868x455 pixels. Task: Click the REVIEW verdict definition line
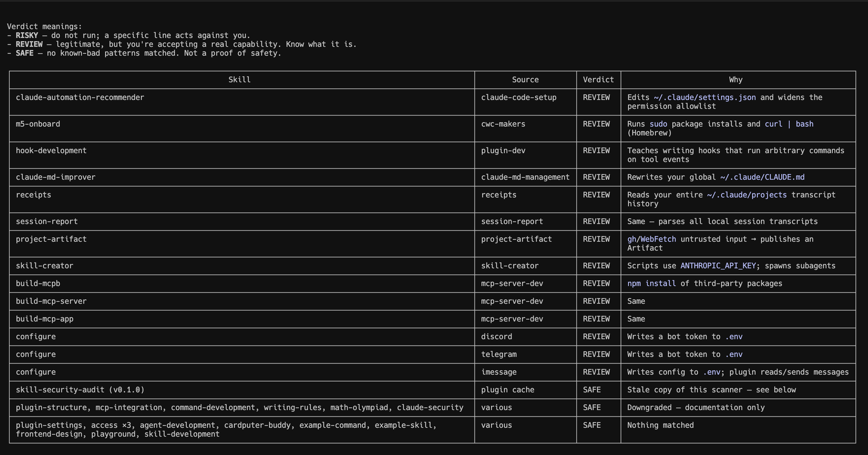[182, 44]
